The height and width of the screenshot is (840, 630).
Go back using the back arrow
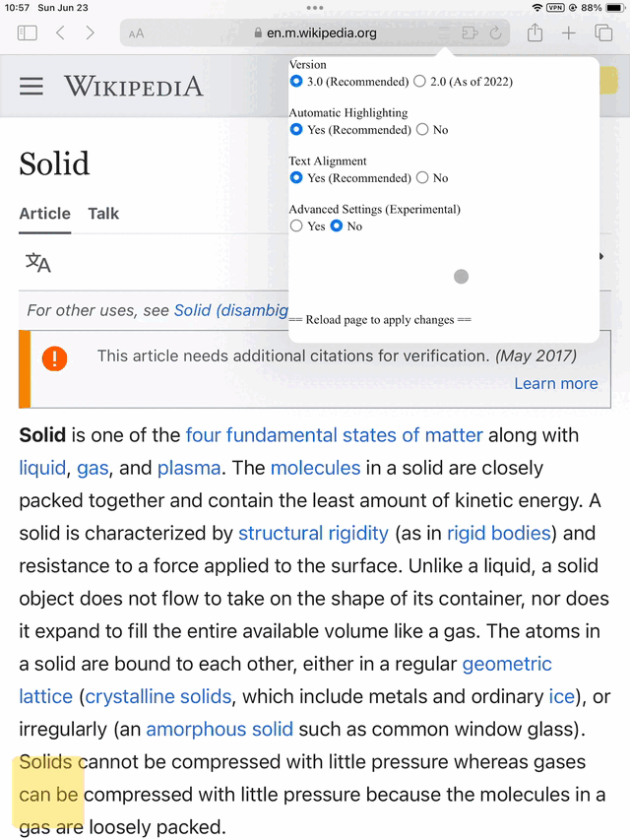pos(60,33)
